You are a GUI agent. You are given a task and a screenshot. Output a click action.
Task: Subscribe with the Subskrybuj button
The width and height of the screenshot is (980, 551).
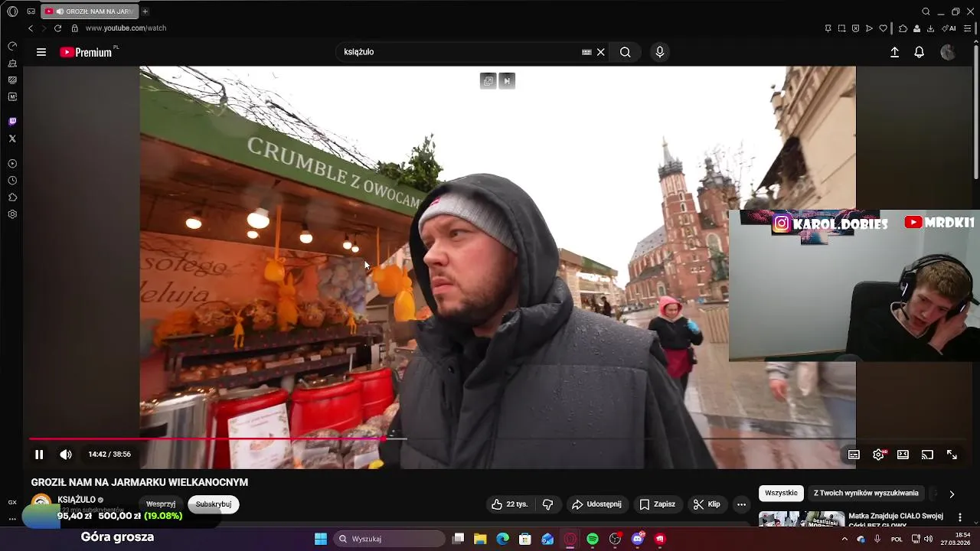point(214,504)
